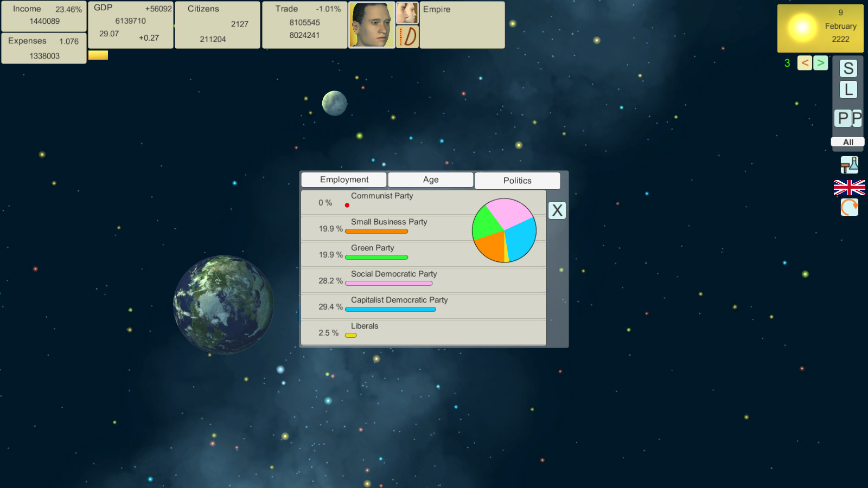This screenshot has width=868, height=488.
Task: Increase game speed with green right arrow
Action: coord(820,63)
